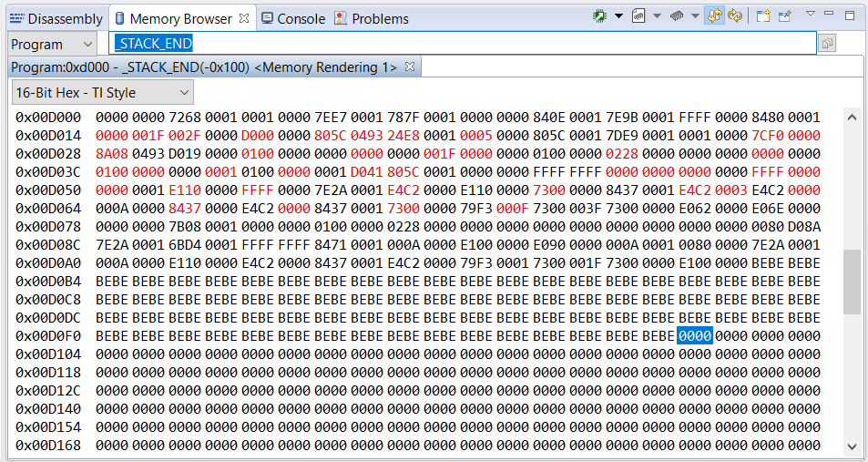Open the Load Memory dropdown arrow
Image resolution: width=868 pixels, height=462 pixels.
pos(657,16)
